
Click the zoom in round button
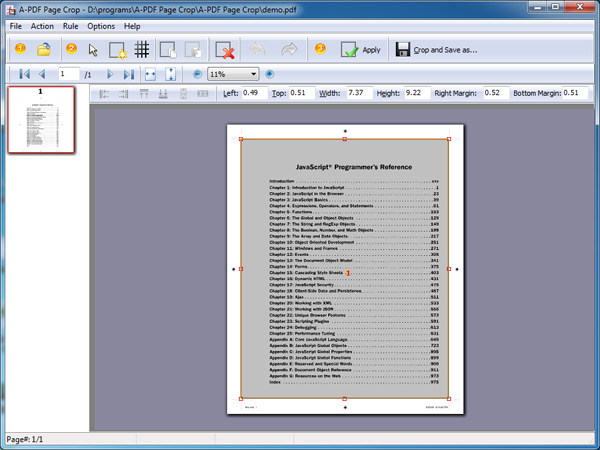[x=270, y=74]
